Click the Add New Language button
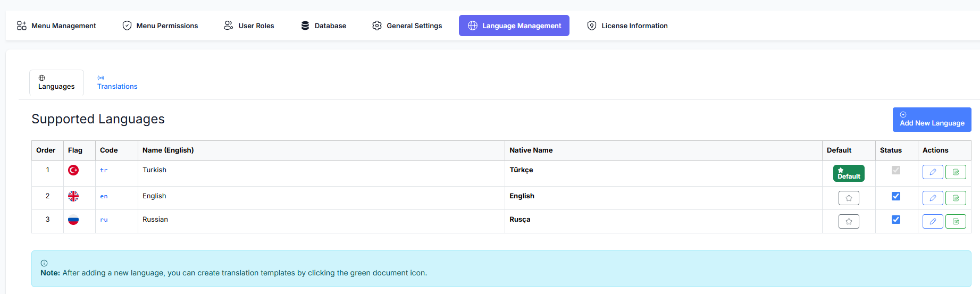Viewport: 980px width, 294px height. [x=932, y=120]
